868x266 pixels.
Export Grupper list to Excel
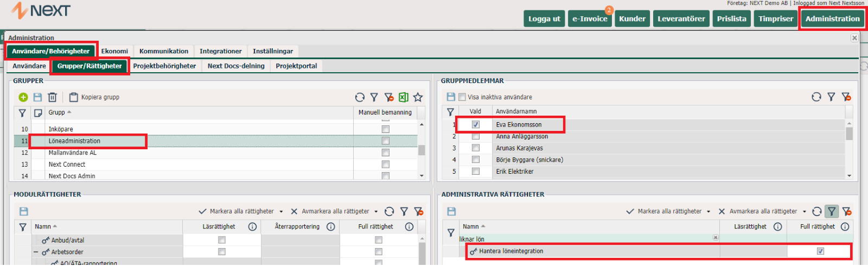(403, 97)
